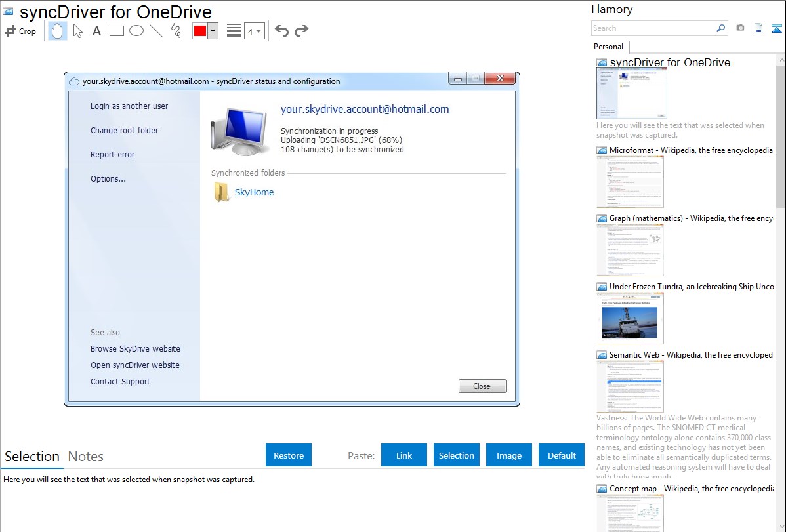
Task: Open the syncDriver for OneDrive snapshot thumbnail
Action: (632, 93)
